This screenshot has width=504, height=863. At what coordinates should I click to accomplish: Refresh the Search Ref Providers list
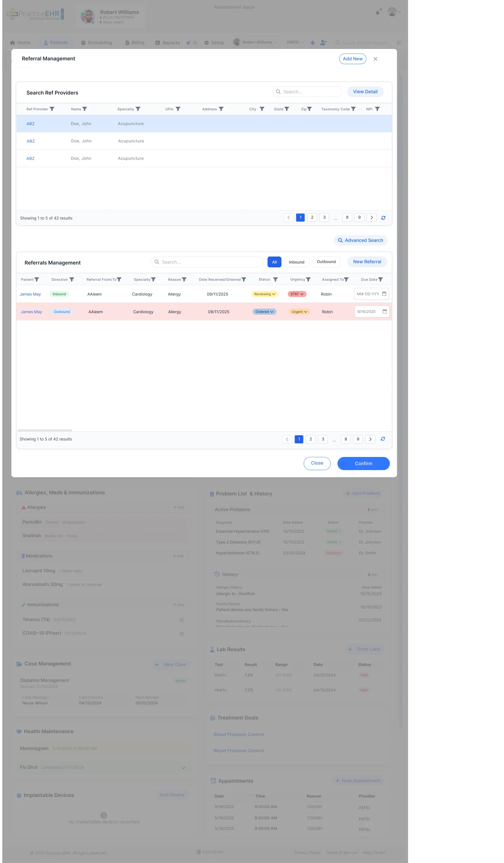(383, 218)
